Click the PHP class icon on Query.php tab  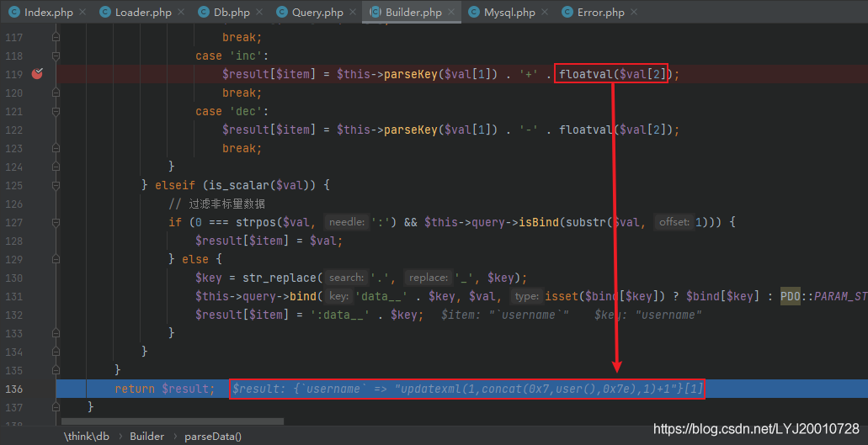[x=282, y=12]
